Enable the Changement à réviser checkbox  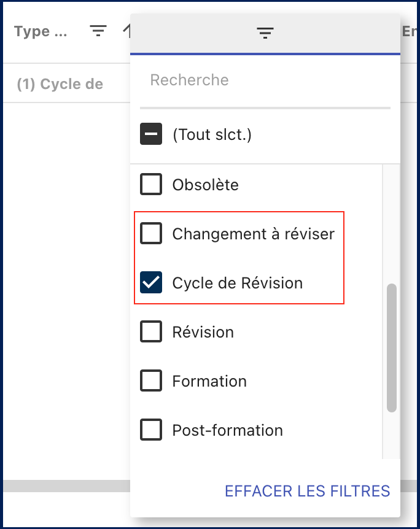[x=151, y=233]
